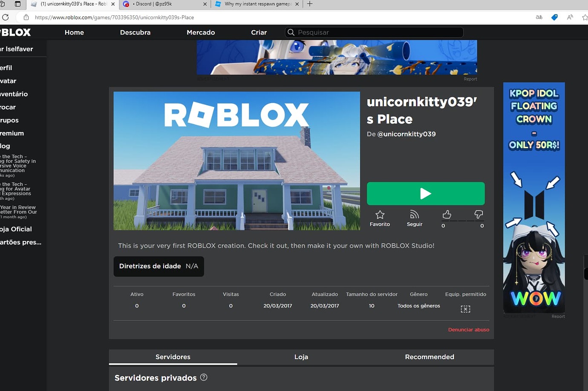Open a new browser tab
Viewport: 588px width, 391px height.
pyautogui.click(x=310, y=4)
